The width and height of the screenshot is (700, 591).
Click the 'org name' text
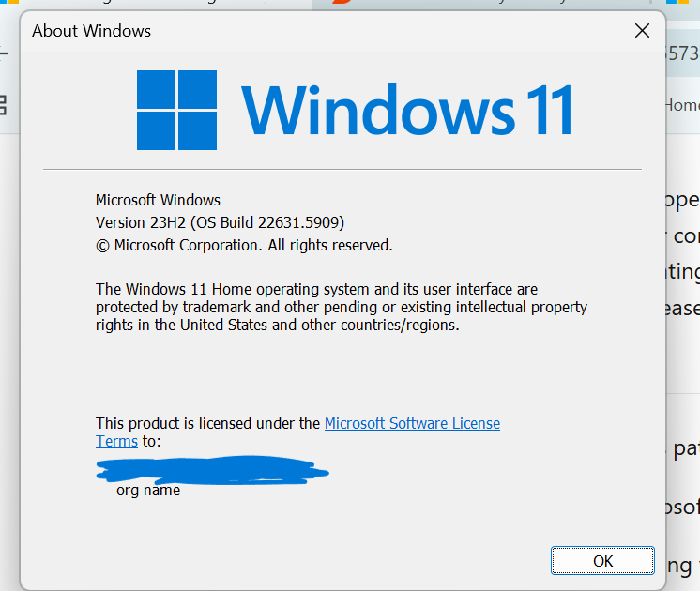(x=148, y=490)
